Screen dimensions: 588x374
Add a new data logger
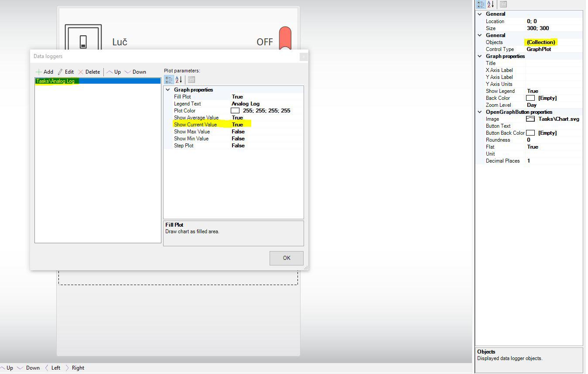click(44, 72)
